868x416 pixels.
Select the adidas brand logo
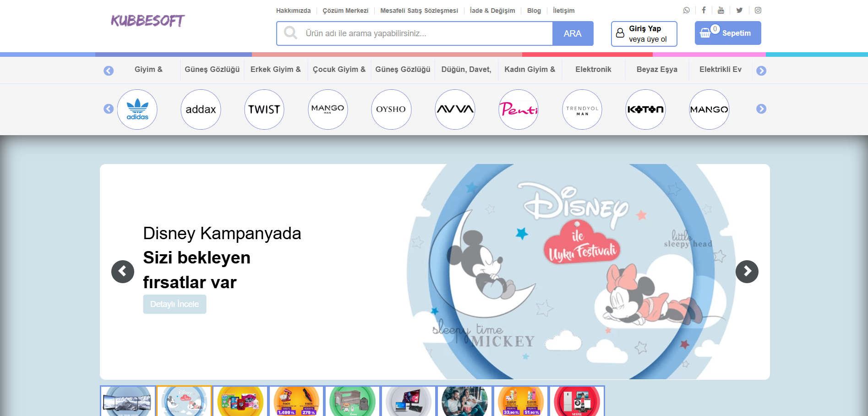tap(137, 109)
